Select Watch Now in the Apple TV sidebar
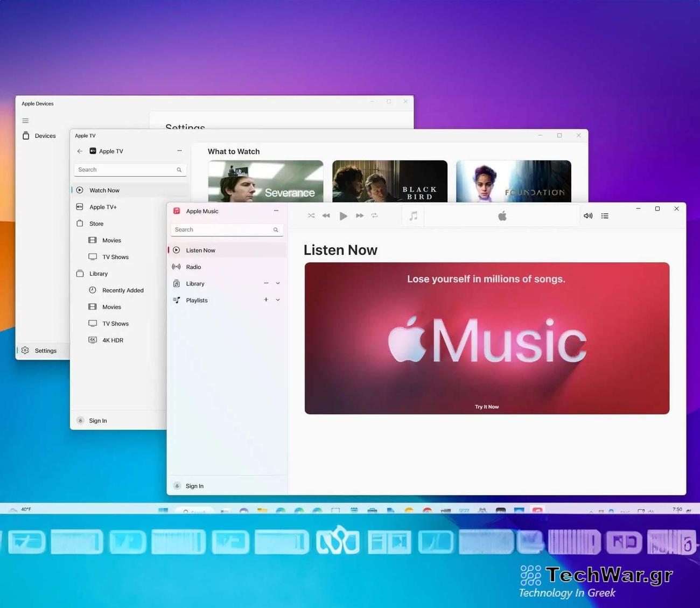The width and height of the screenshot is (700, 608). pyautogui.click(x=104, y=190)
